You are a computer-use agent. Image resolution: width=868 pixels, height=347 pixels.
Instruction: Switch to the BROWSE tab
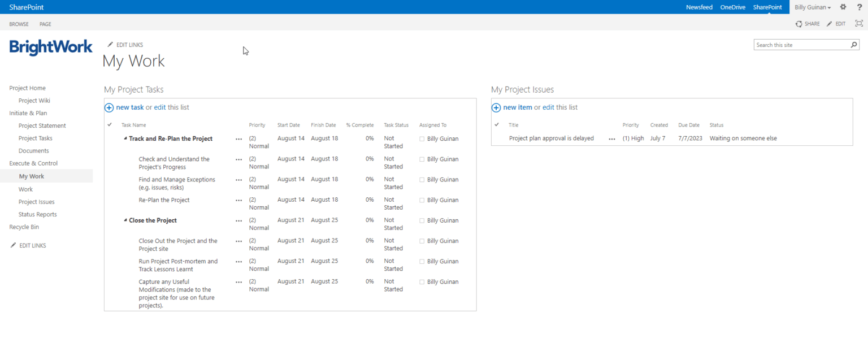[19, 24]
